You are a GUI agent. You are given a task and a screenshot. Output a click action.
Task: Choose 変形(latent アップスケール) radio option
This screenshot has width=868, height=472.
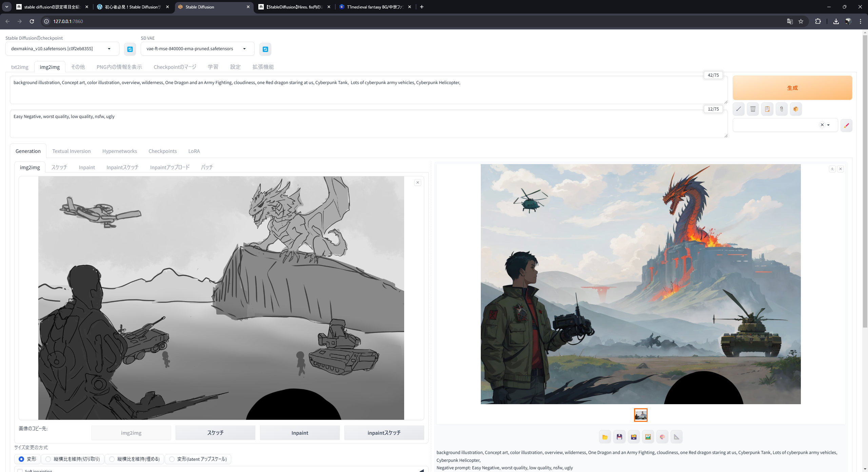click(172, 459)
